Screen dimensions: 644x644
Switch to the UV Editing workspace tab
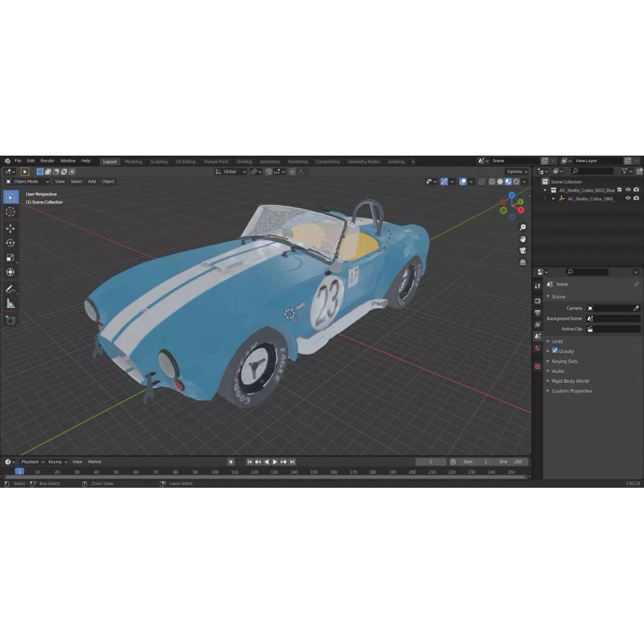pyautogui.click(x=185, y=162)
